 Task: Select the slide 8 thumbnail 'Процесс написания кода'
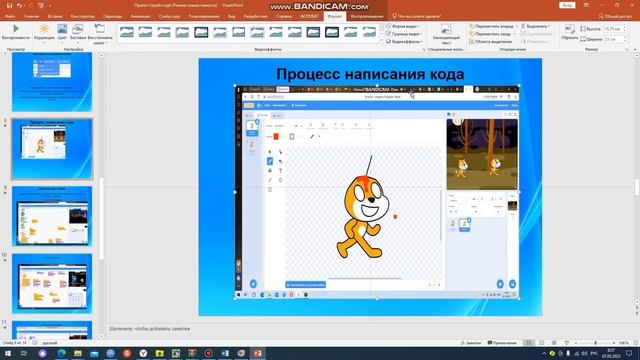click(x=52, y=149)
